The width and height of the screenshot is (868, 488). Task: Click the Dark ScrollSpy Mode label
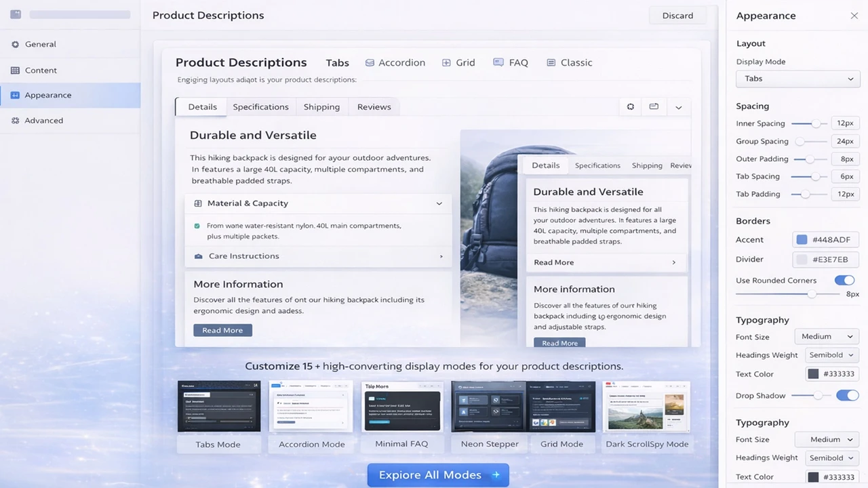point(647,444)
